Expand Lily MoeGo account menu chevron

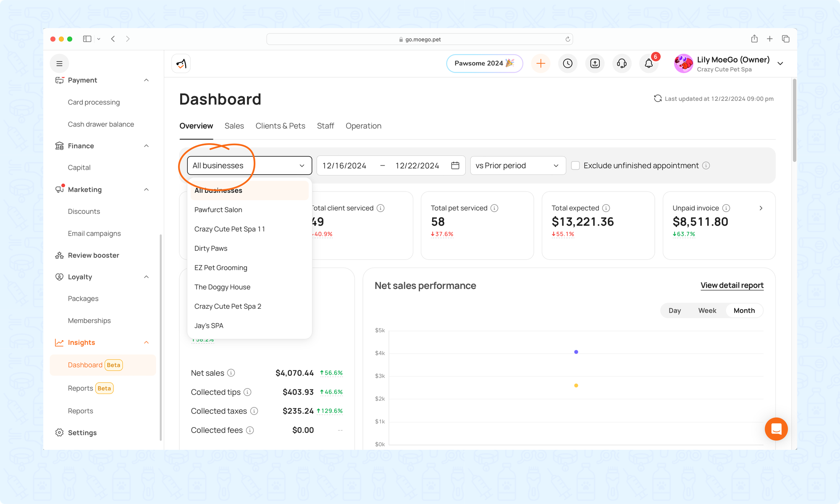(780, 63)
